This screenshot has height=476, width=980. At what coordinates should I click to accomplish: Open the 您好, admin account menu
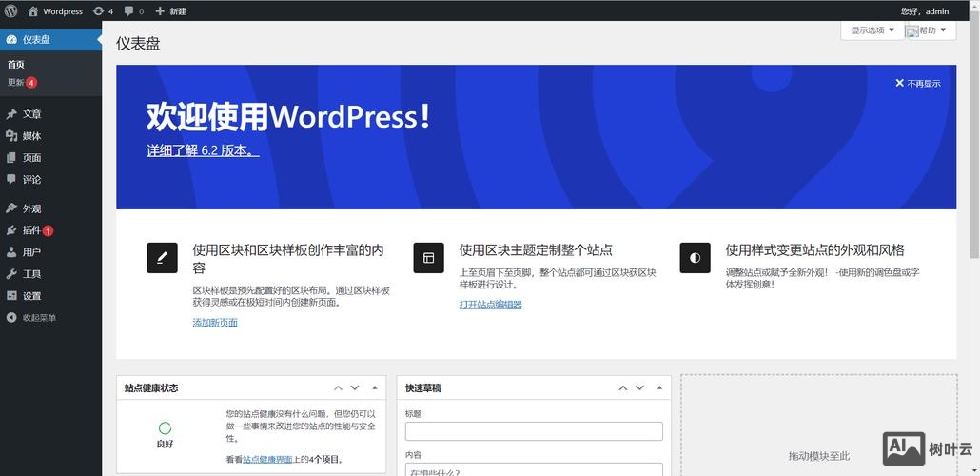tap(925, 11)
